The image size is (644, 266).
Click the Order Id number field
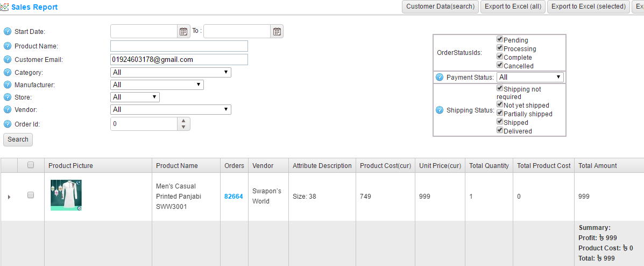click(144, 124)
